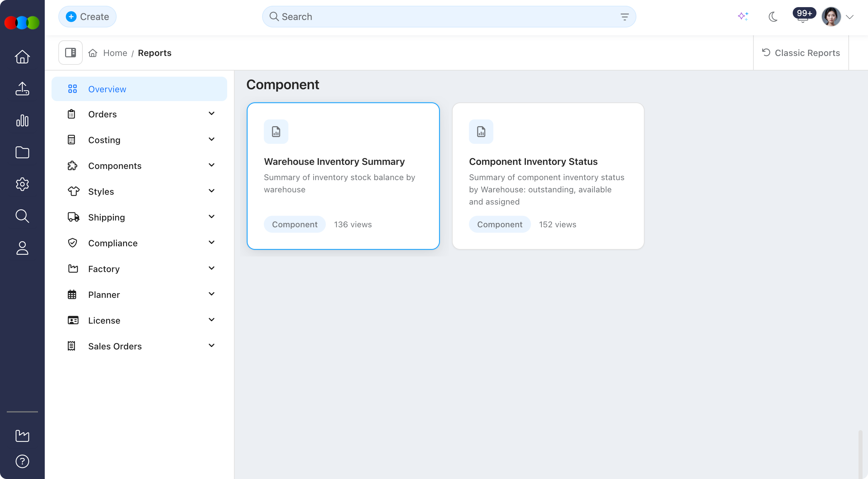Viewport: 868px width, 479px height.
Task: Go to Home breadcrumb link
Action: [x=115, y=53]
